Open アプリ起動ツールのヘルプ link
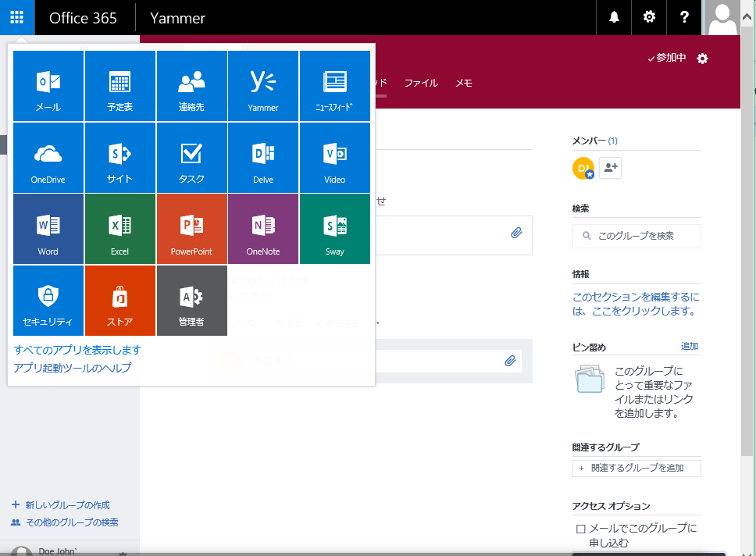756x556 pixels. 73,368
